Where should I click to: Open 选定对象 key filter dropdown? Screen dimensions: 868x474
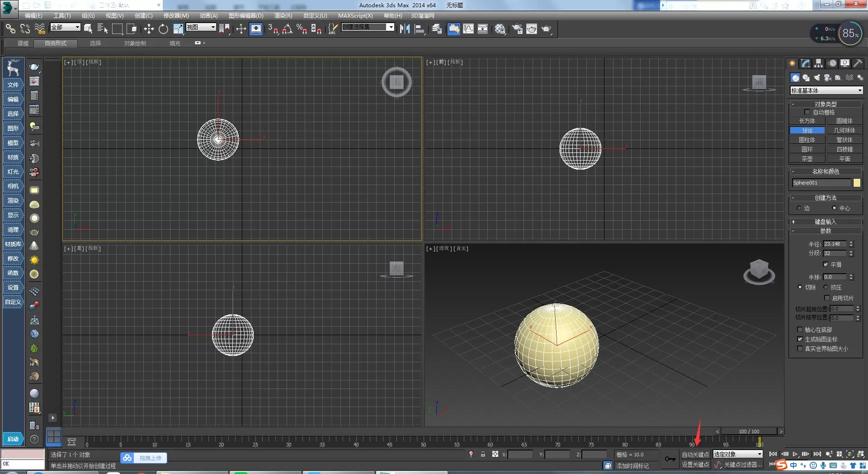738,454
